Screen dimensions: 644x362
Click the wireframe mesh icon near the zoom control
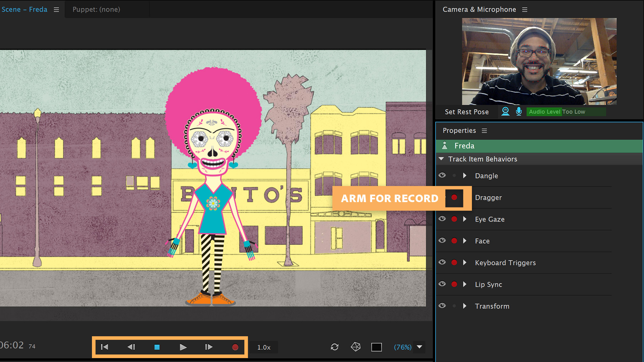click(x=355, y=347)
